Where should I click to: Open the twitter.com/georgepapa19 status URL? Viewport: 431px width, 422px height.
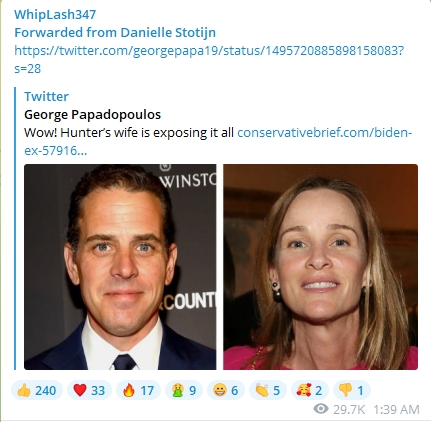209,60
